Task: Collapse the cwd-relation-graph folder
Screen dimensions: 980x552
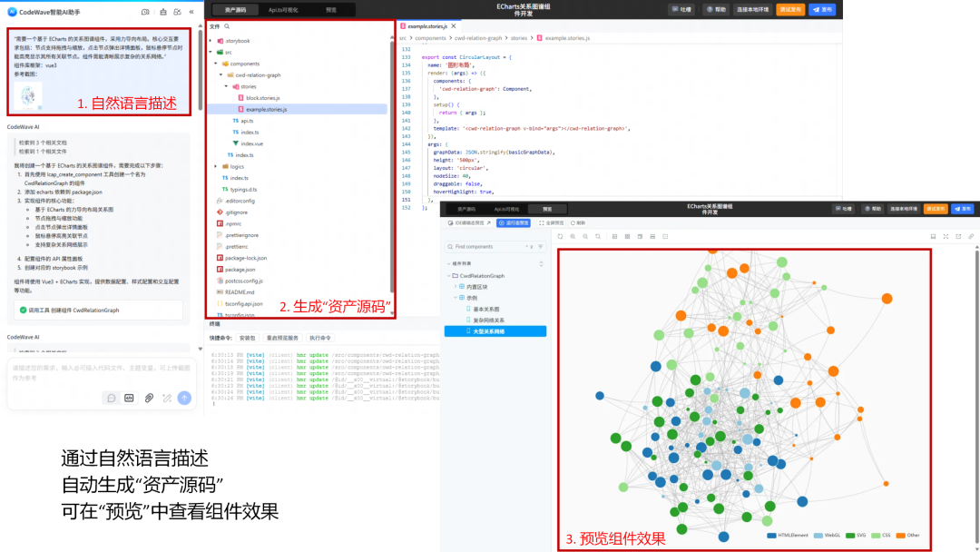Action: tap(220, 75)
